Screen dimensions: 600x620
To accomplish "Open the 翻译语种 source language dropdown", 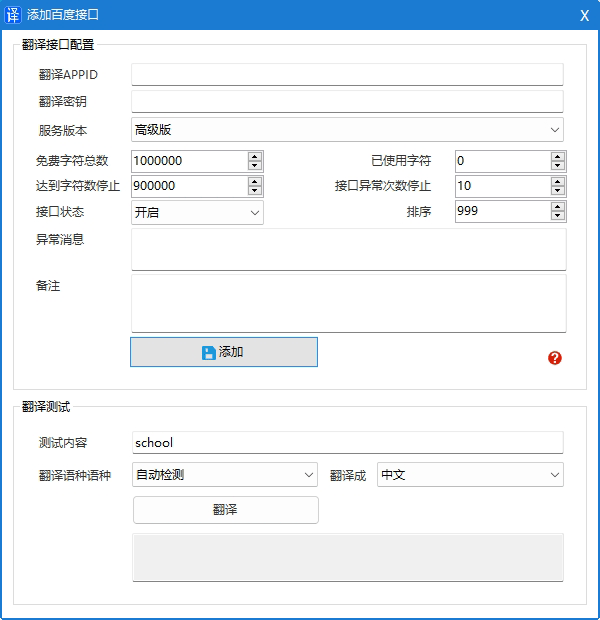I will point(225,475).
